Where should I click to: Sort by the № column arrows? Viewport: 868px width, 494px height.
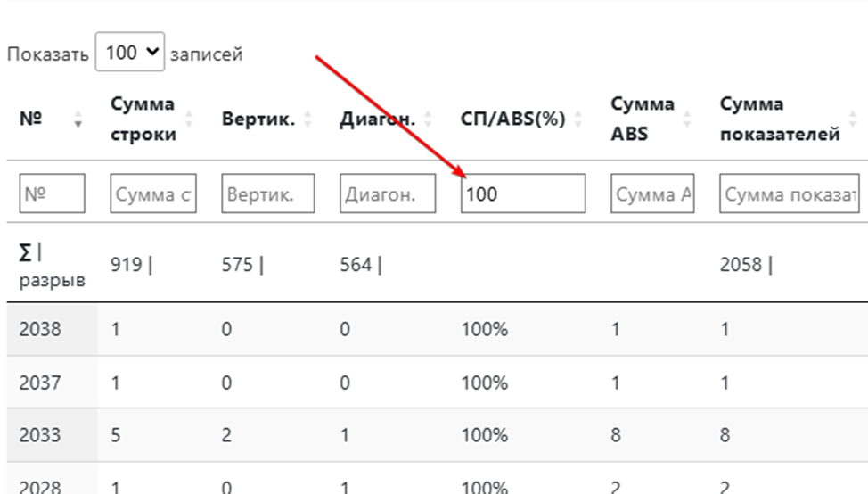[x=77, y=119]
